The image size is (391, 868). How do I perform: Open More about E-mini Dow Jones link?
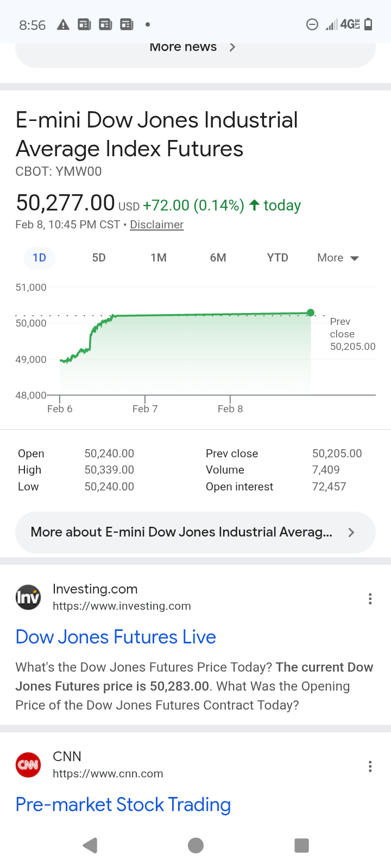195,532
